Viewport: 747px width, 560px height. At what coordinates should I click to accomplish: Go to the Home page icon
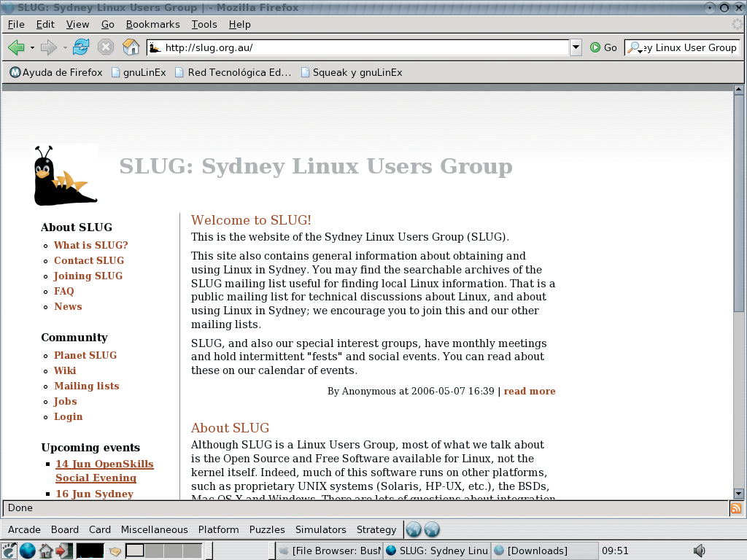131,47
